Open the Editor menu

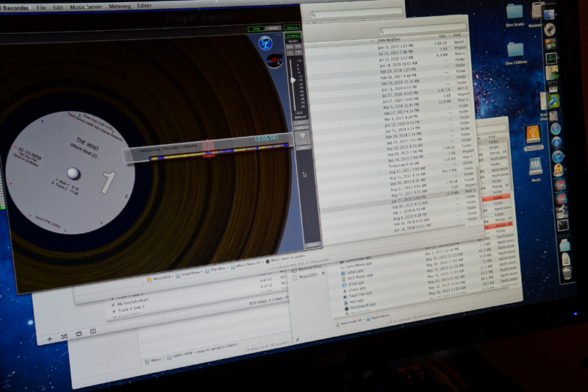click(x=144, y=6)
